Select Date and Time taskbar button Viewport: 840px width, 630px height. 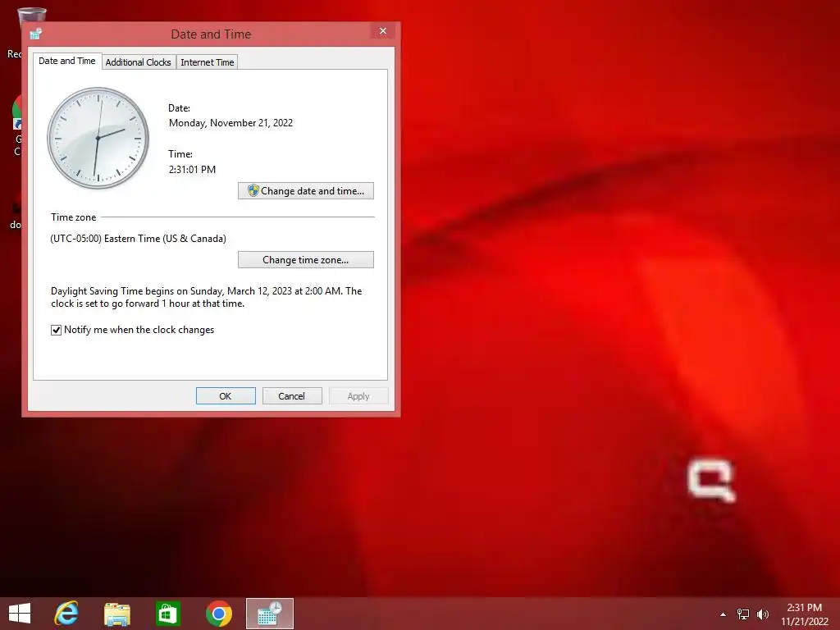coord(269,614)
